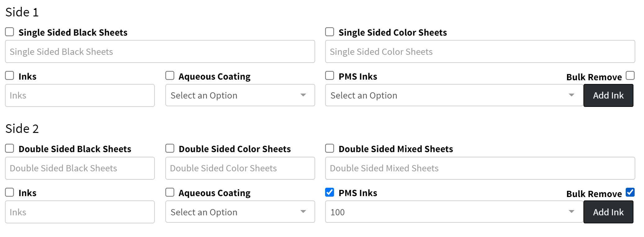Check Side 1 Bulk Remove box
This screenshot has width=644, height=237.
pos(630,76)
